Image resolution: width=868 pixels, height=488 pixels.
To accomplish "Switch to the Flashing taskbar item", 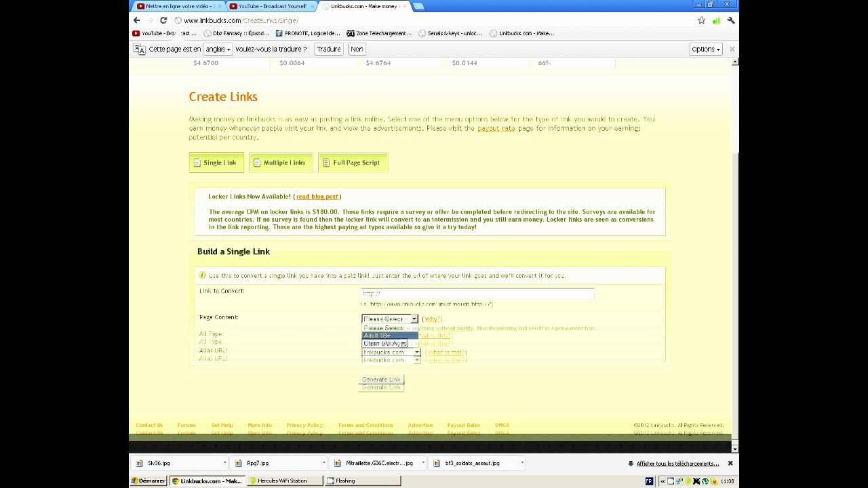I will [x=361, y=481].
